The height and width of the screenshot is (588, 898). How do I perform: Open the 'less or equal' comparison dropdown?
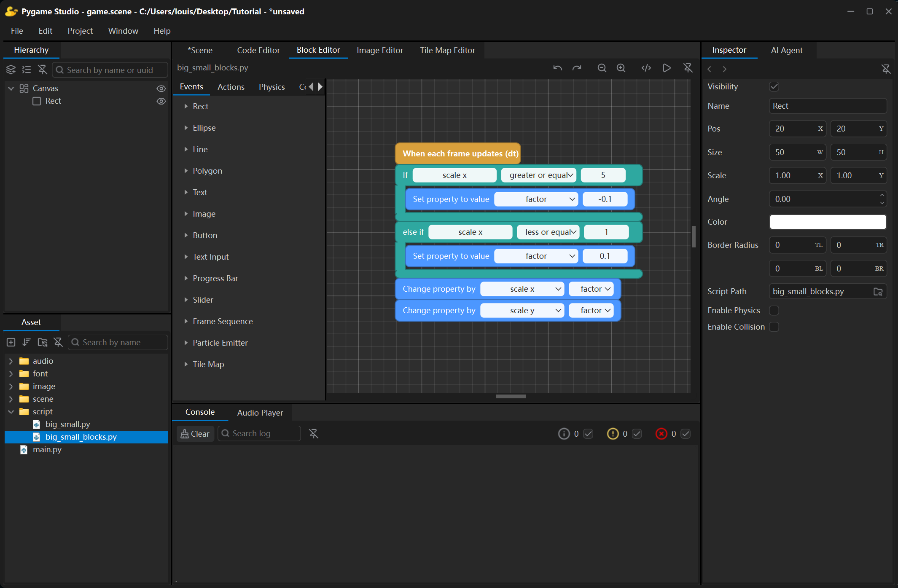548,232
